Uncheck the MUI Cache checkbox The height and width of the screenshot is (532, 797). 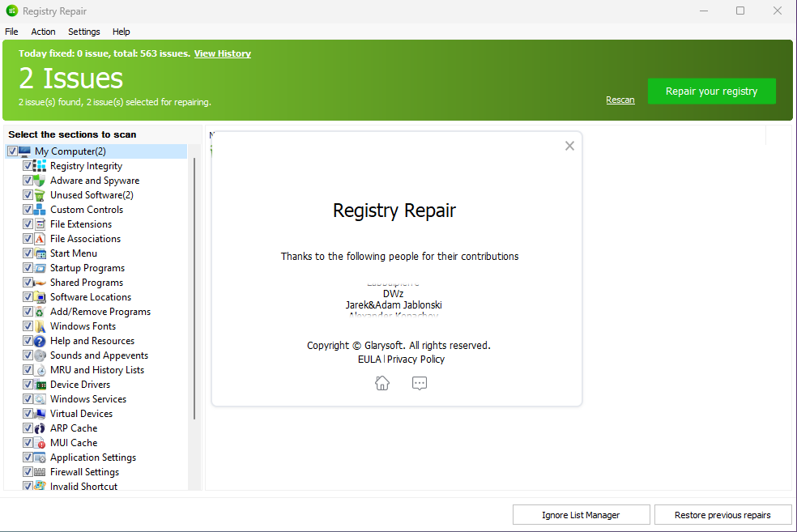pos(28,443)
